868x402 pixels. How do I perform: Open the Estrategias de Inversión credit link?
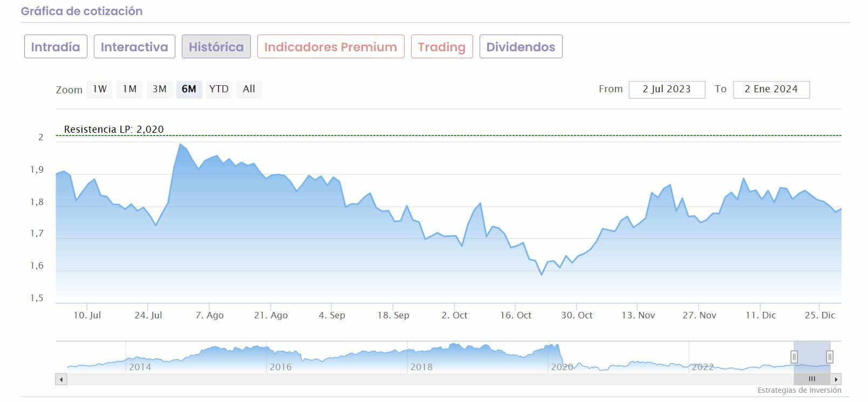pos(799,390)
